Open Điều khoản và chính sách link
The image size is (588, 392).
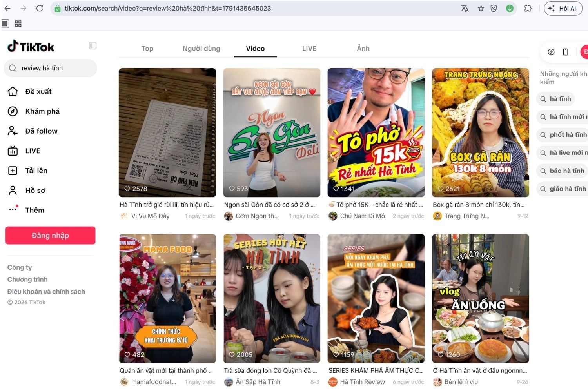[46, 292]
